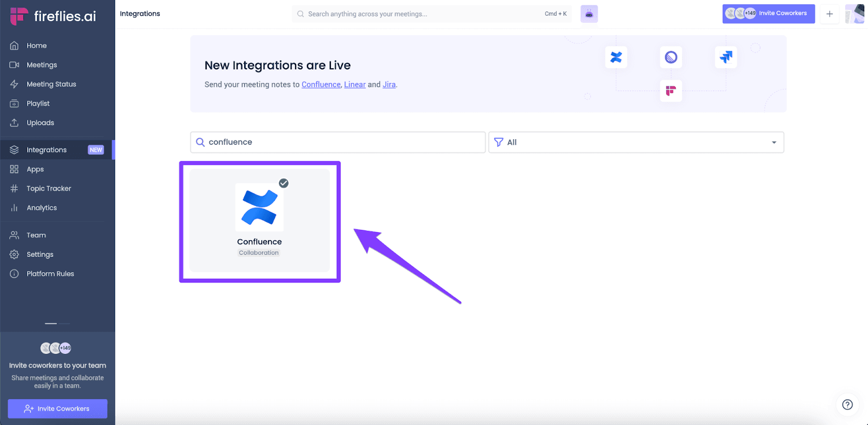The image size is (868, 425).
Task: Click the Playlist icon
Action: point(14,104)
